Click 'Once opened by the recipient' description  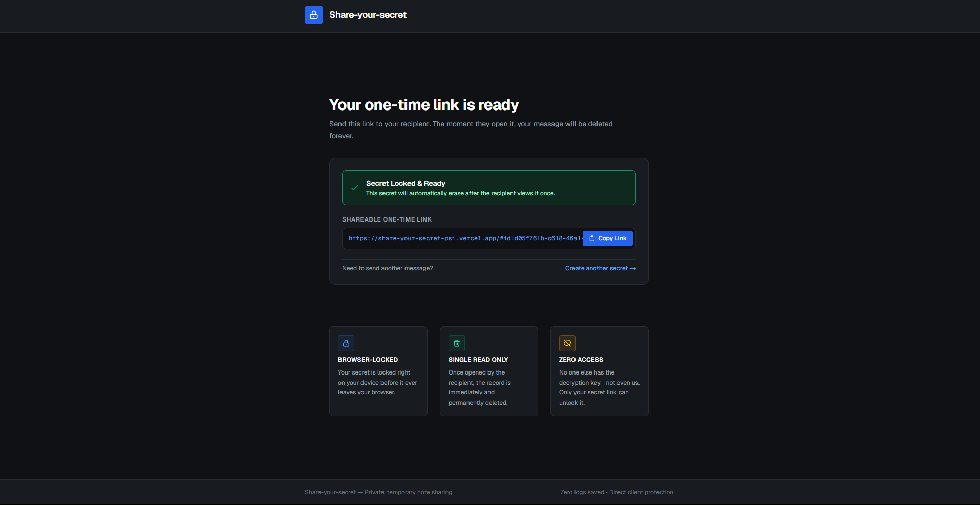click(x=480, y=388)
